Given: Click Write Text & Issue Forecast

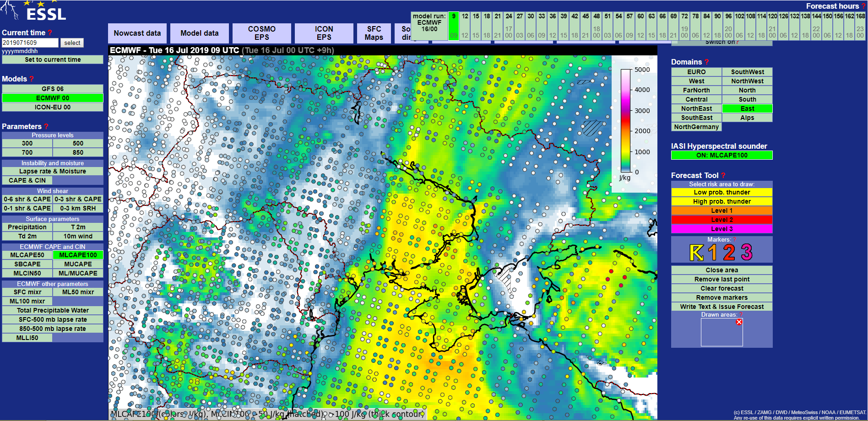Looking at the screenshot, I should 722,307.
